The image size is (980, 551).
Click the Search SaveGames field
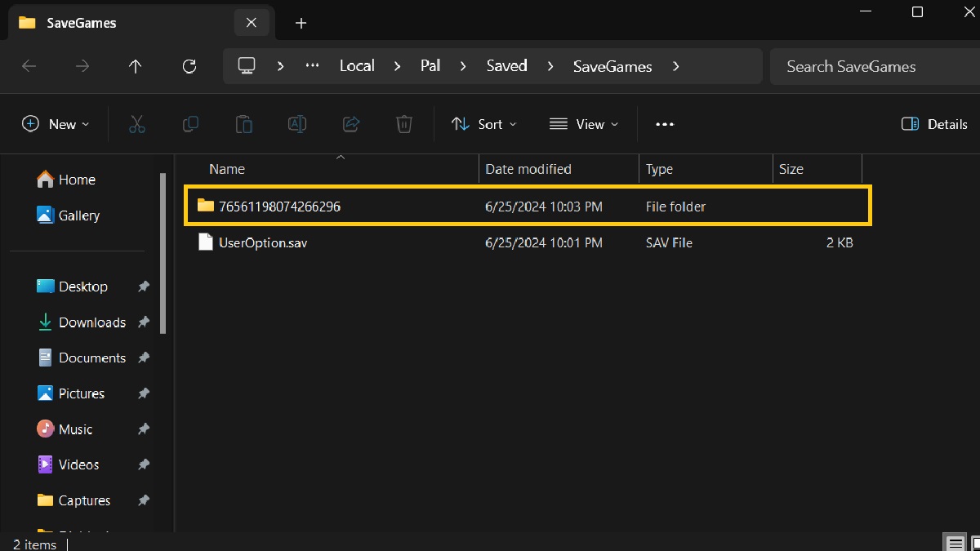[x=875, y=66]
